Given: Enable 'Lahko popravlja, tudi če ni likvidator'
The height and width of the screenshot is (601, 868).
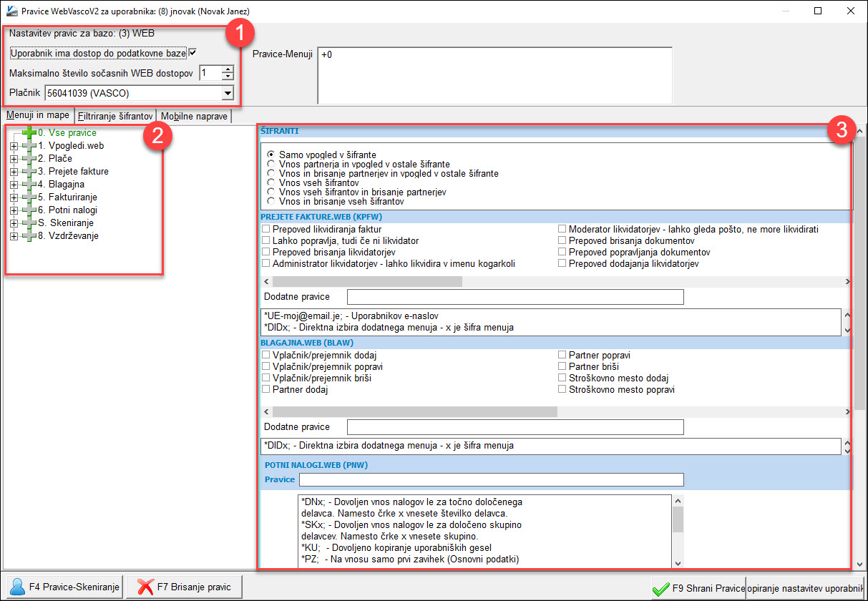Looking at the screenshot, I should 266,241.
